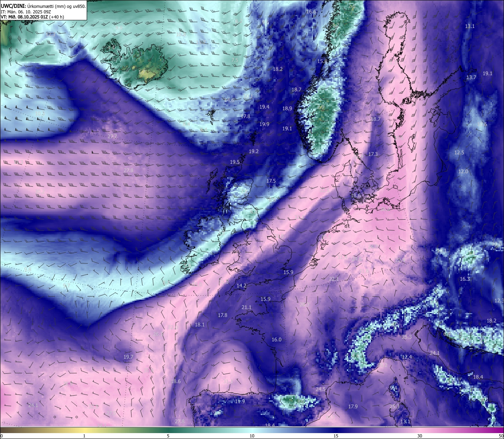The height and width of the screenshot is (439, 504).
Task: Click the 27.8 value at the bottom edge
Action: [x=180, y=422]
